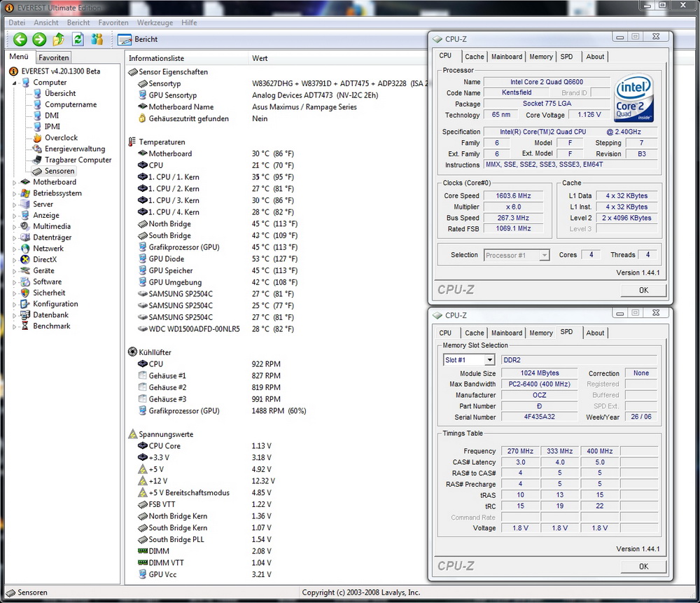Click the Konfiguration icon in tree
The height and width of the screenshot is (603, 700).
[25, 304]
